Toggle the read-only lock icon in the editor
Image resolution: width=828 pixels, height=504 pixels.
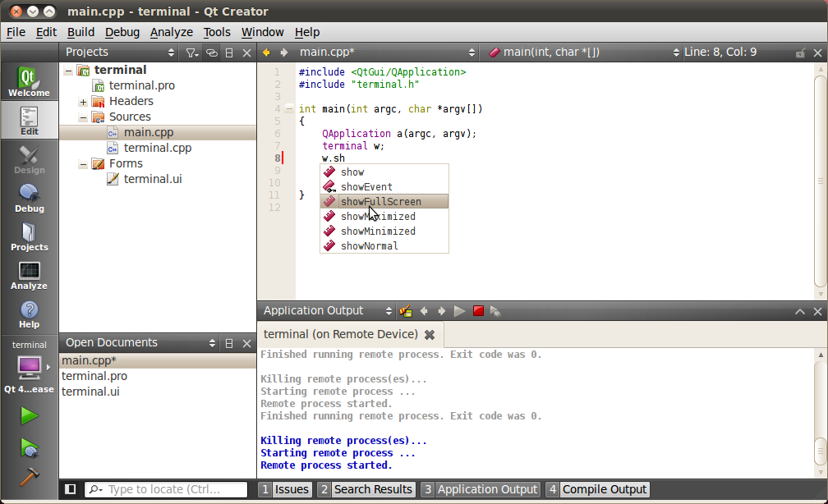tap(801, 53)
